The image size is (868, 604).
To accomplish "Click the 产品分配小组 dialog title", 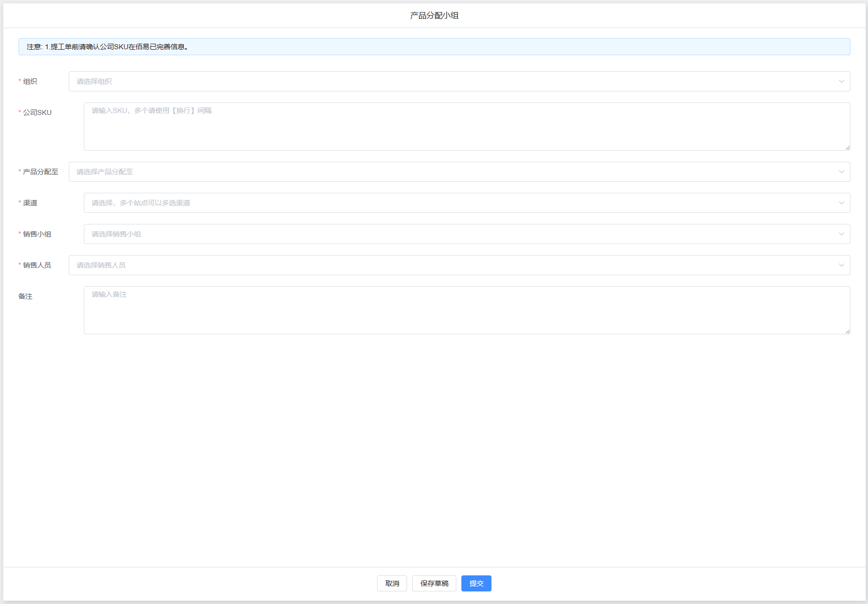I will click(x=434, y=16).
